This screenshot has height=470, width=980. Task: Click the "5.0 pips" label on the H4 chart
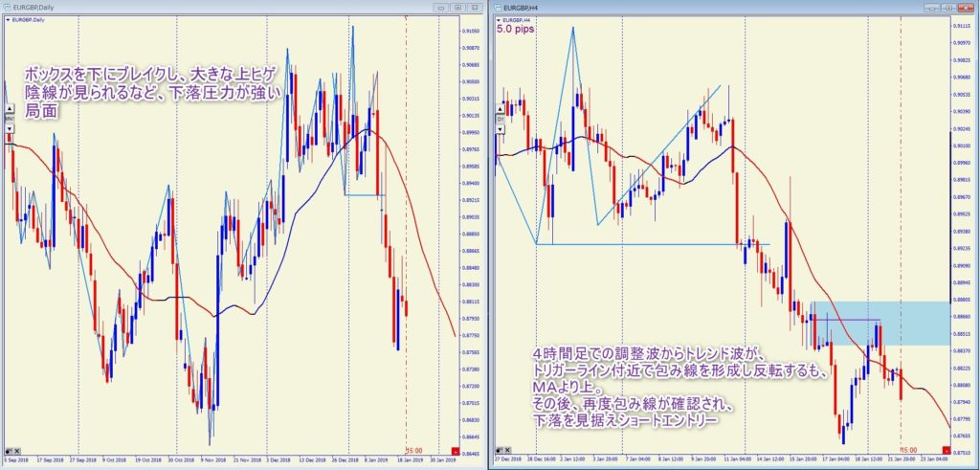515,30
